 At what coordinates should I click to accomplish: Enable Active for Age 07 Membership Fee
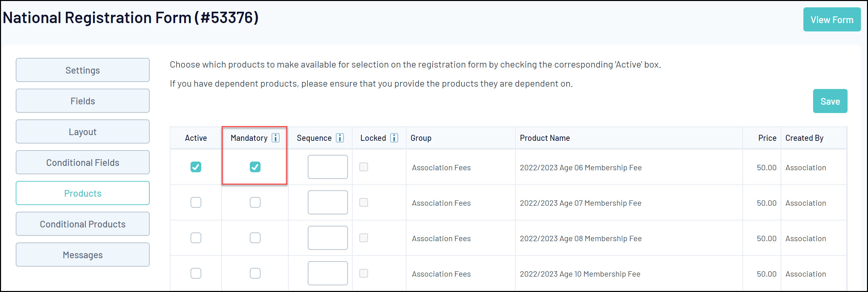(196, 202)
